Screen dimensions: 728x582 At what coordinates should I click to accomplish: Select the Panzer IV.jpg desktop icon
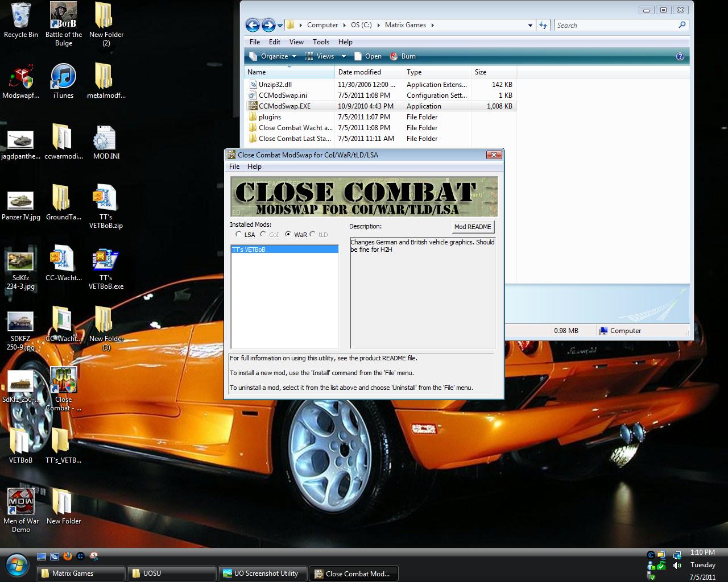coord(21,205)
